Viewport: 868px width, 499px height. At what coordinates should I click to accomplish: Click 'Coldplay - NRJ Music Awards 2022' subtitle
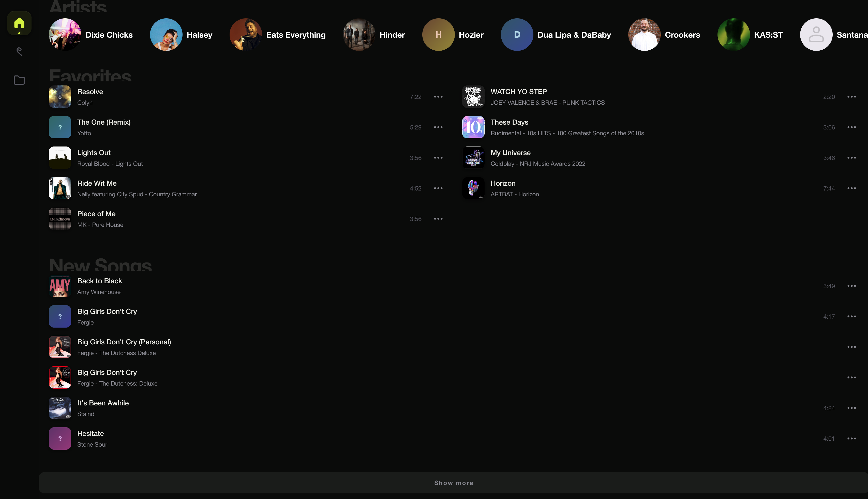pyautogui.click(x=538, y=164)
